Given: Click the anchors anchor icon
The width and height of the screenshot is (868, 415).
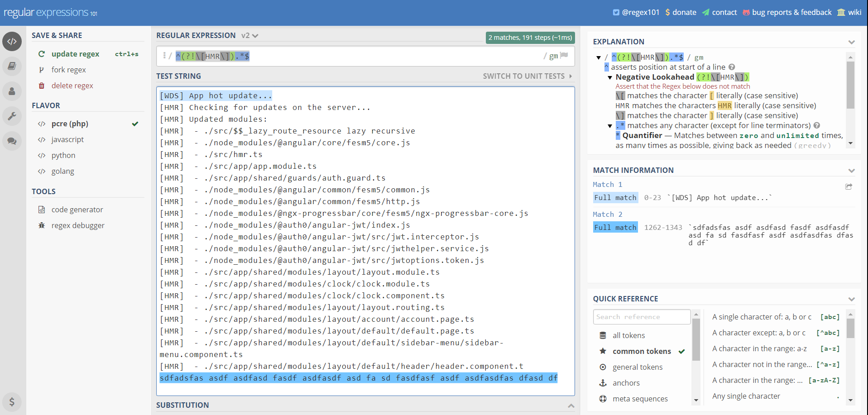Looking at the screenshot, I should coord(603,383).
